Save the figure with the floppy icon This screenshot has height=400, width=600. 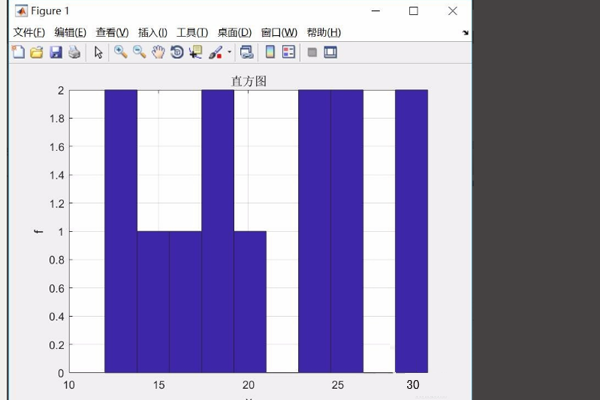[55, 52]
